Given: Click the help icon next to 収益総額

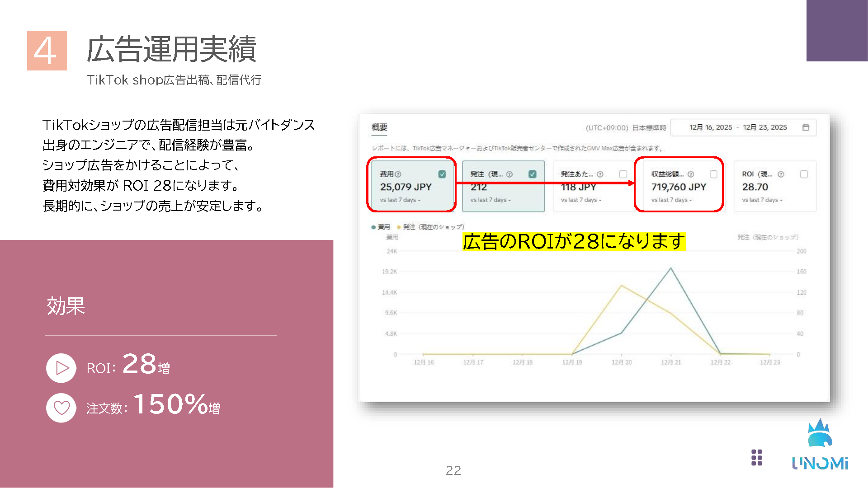Looking at the screenshot, I should coord(690,173).
